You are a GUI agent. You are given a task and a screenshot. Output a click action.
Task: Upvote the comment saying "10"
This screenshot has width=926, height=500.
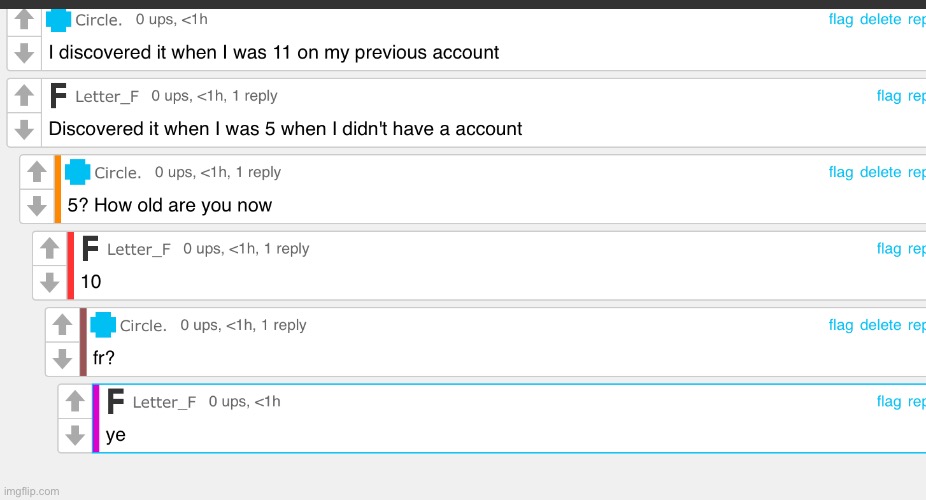pyautogui.click(x=50, y=250)
